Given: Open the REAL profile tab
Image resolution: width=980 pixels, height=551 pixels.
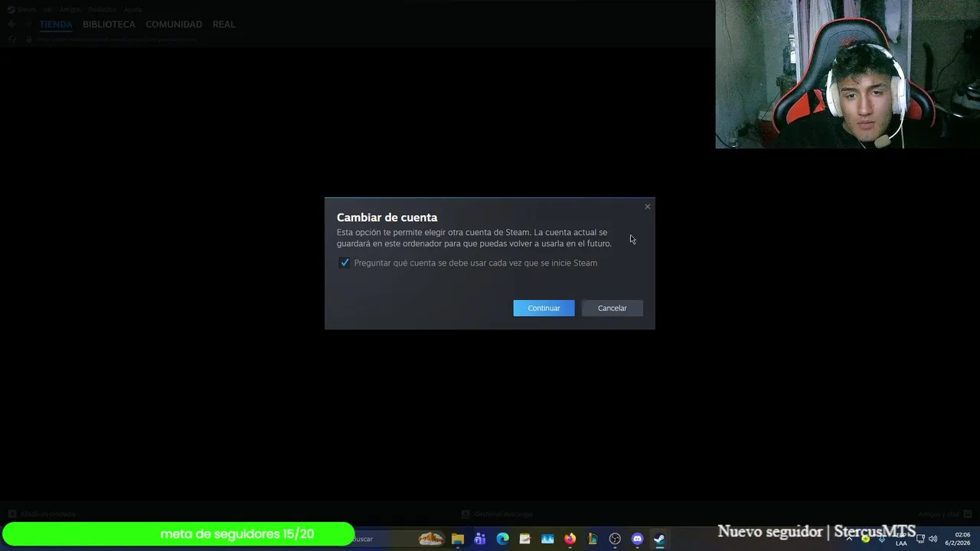Looking at the screenshot, I should [x=224, y=24].
